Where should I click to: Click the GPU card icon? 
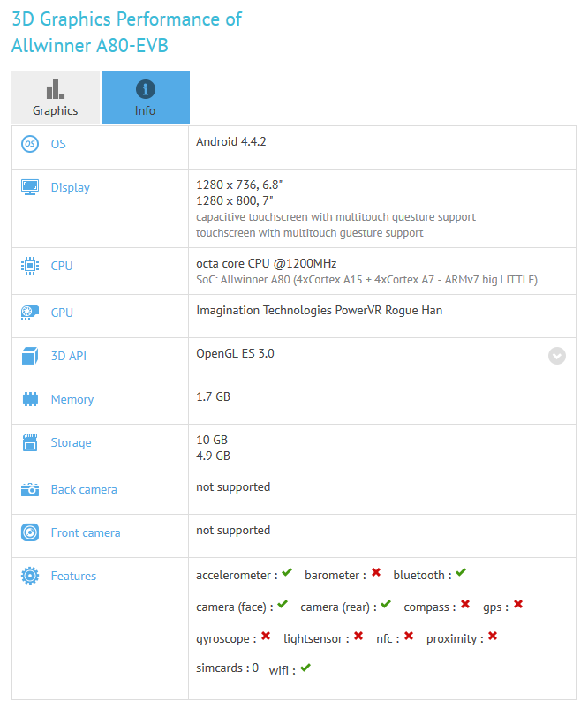(30, 313)
